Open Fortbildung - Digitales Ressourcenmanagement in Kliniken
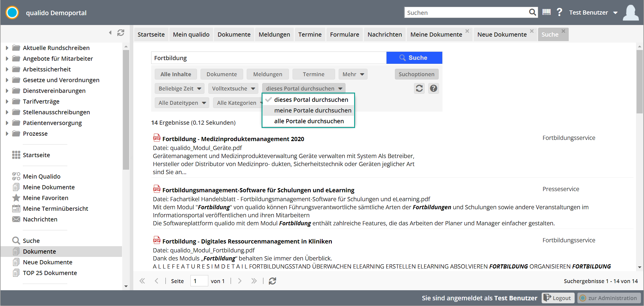Image resolution: width=644 pixels, height=306 pixels. click(x=247, y=241)
